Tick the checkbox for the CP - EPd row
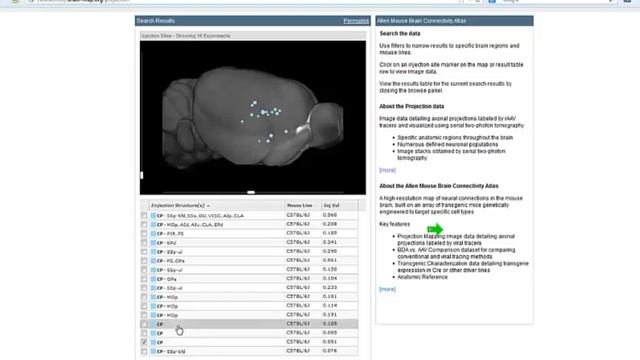This screenshot has height=360, width=640. pyautogui.click(x=144, y=242)
